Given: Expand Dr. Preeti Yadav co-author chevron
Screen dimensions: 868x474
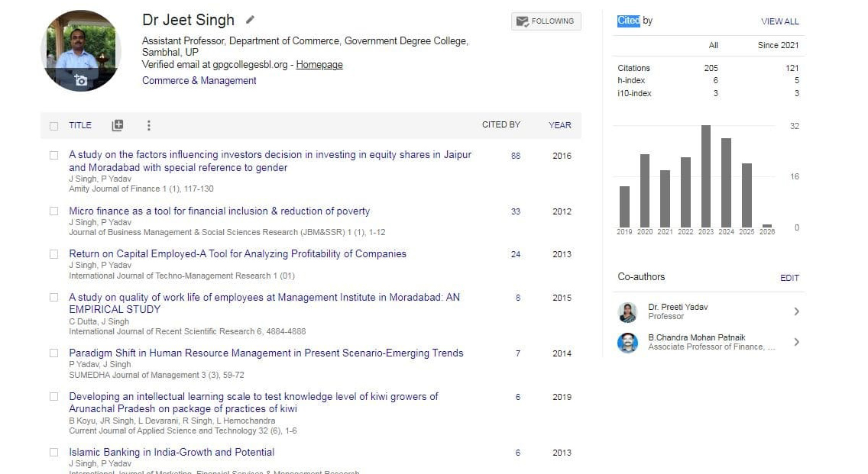Looking at the screenshot, I should pyautogui.click(x=796, y=311).
